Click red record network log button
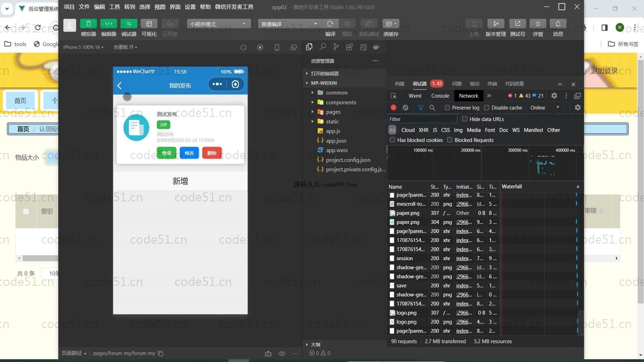644x362 pixels. click(x=393, y=108)
